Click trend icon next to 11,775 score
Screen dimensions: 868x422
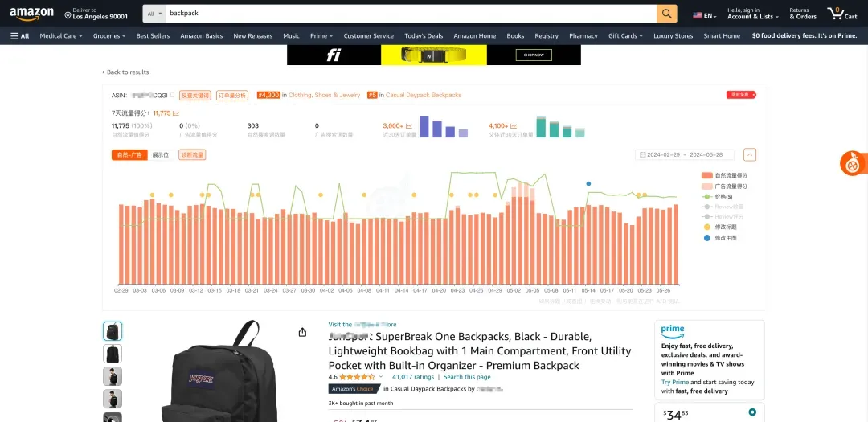pos(175,113)
